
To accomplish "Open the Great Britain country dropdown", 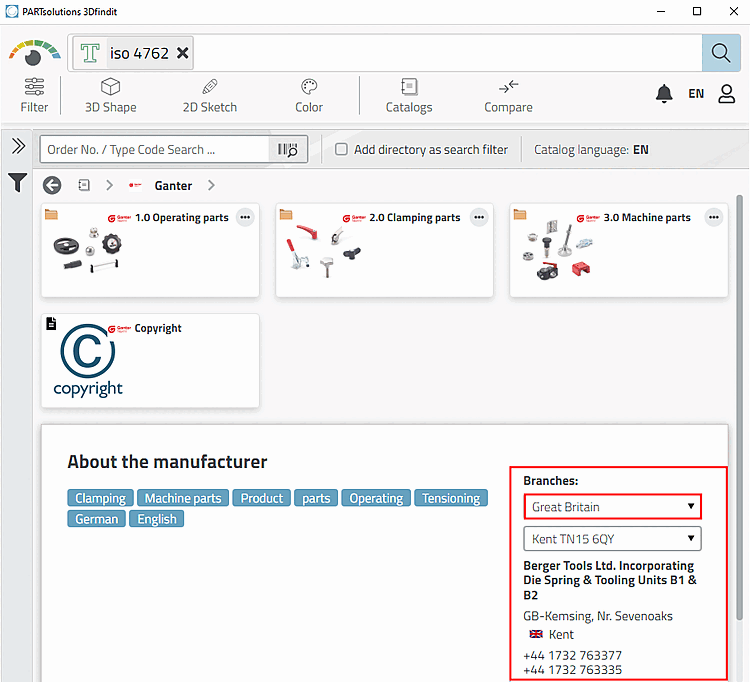I will [x=612, y=507].
